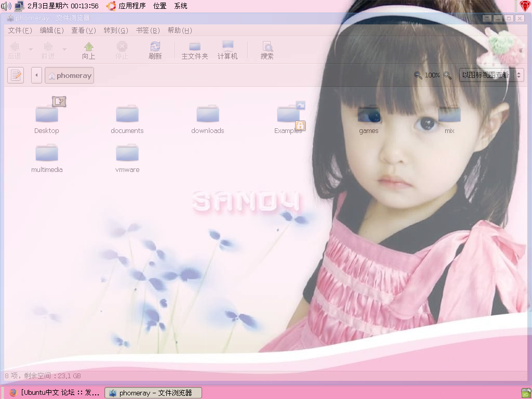This screenshot has width=532, height=399.
Task: Click the phomeray 文件浏览器 taskbar button
Action: click(153, 393)
